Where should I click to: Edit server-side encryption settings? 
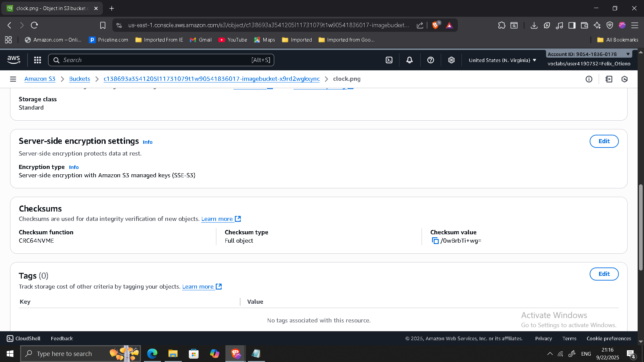(x=604, y=141)
